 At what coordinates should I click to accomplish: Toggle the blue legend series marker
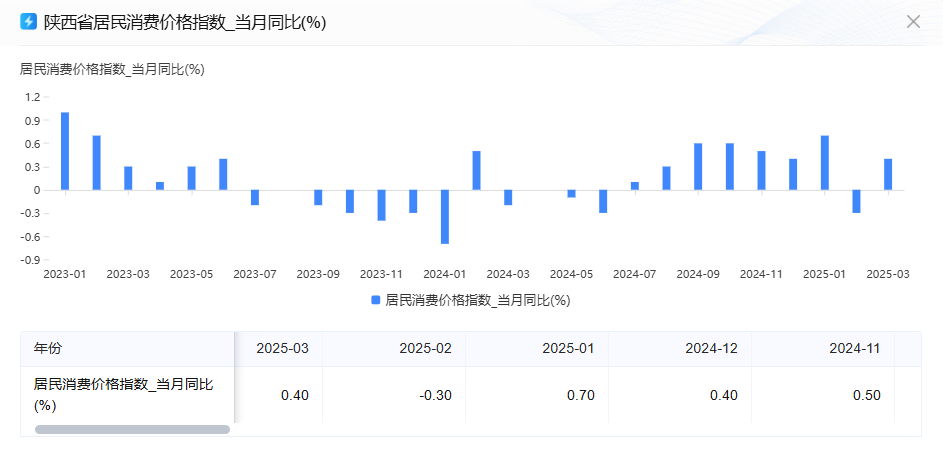coord(376,300)
